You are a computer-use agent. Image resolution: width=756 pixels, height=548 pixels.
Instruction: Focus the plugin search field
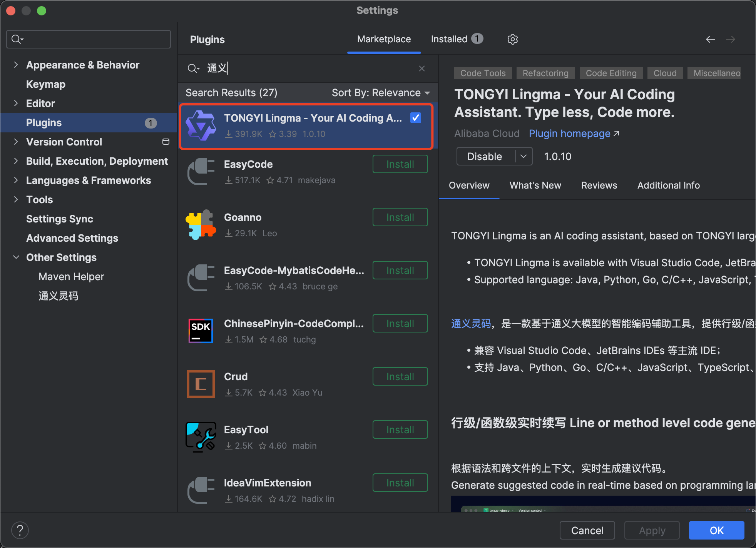308,68
